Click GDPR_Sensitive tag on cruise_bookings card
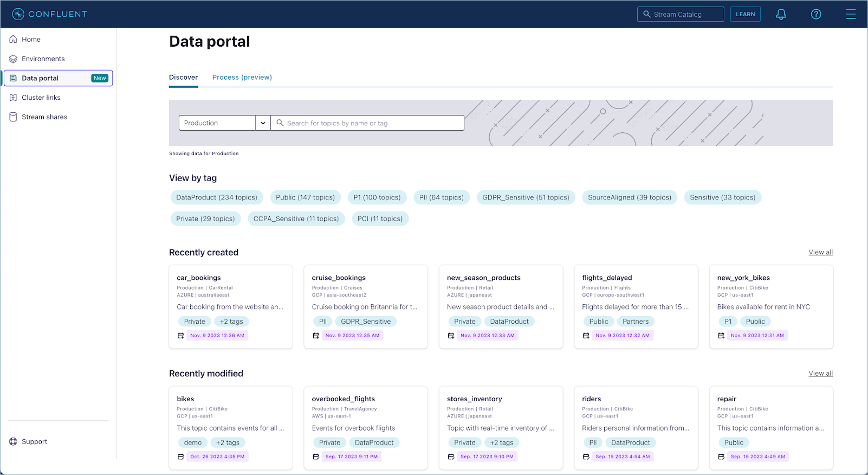Viewport: 868px width, 475px height. [366, 322]
